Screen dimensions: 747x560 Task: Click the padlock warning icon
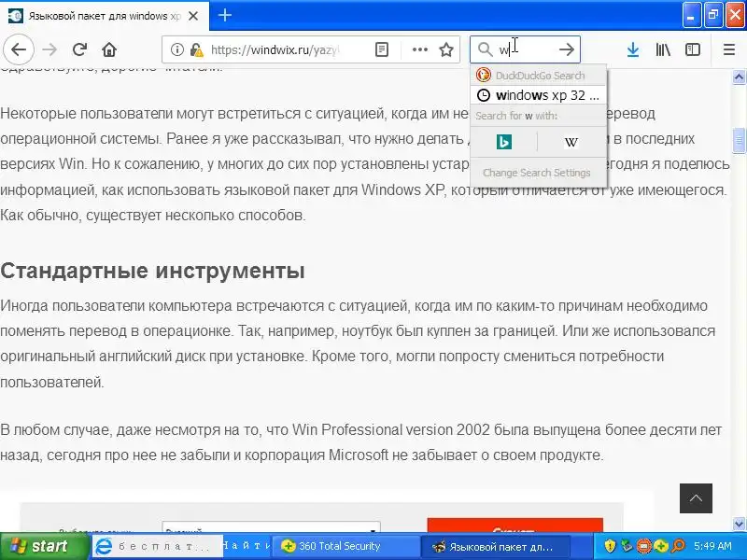pos(196,49)
